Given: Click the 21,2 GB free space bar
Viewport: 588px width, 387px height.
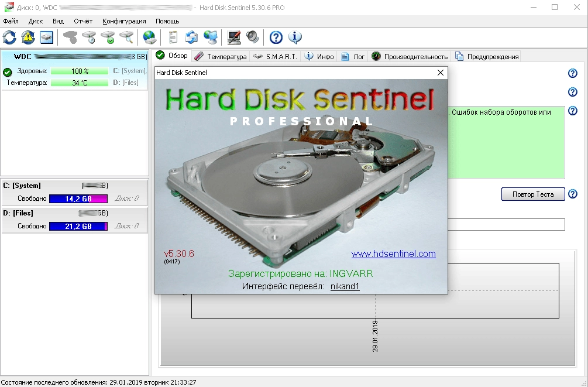Looking at the screenshot, I should (78, 227).
